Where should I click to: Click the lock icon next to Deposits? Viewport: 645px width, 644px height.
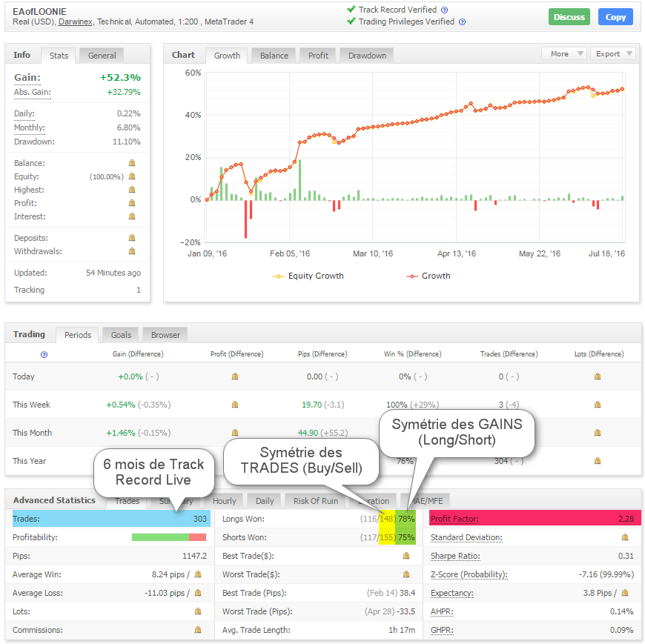point(132,238)
